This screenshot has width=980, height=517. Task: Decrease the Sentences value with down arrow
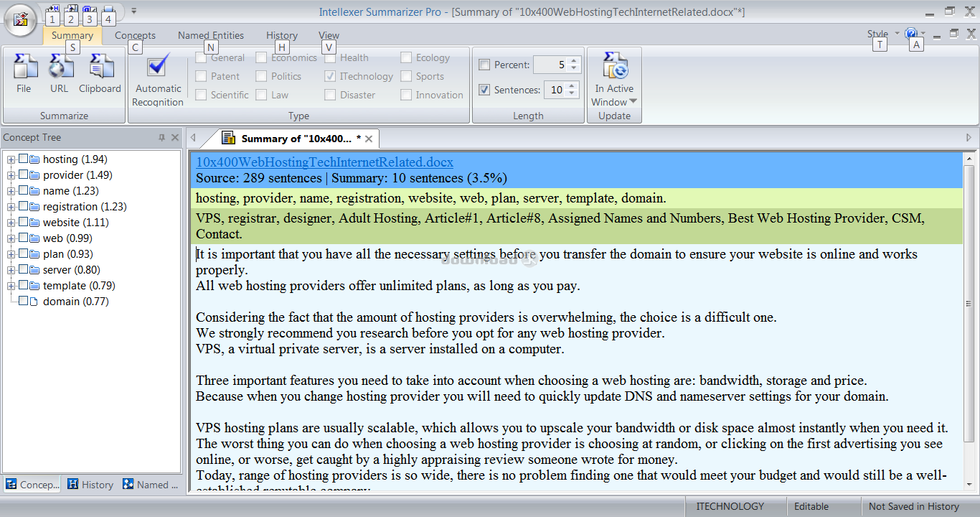[572, 93]
